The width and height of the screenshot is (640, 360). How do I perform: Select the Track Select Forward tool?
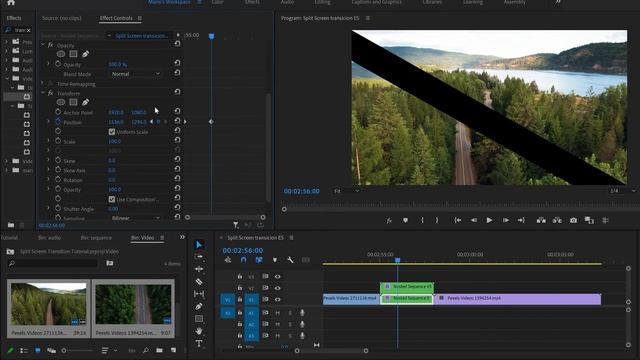(x=199, y=257)
